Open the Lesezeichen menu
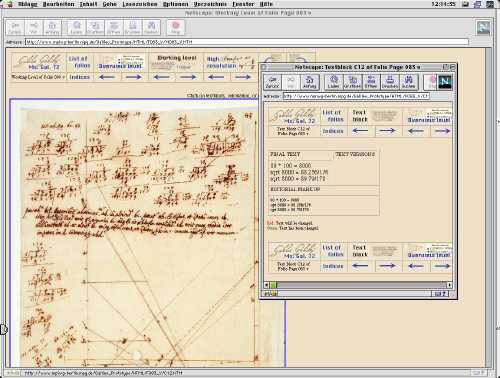 140,4
